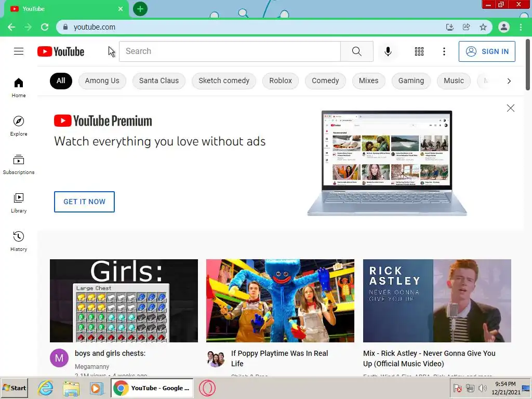The height and width of the screenshot is (399, 532).
Task: Open Poppy Playtime video thumbnail
Action: click(280, 301)
